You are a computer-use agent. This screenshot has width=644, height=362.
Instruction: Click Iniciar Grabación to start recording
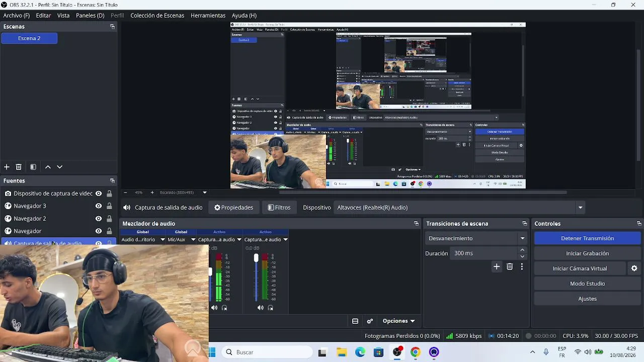point(587,253)
